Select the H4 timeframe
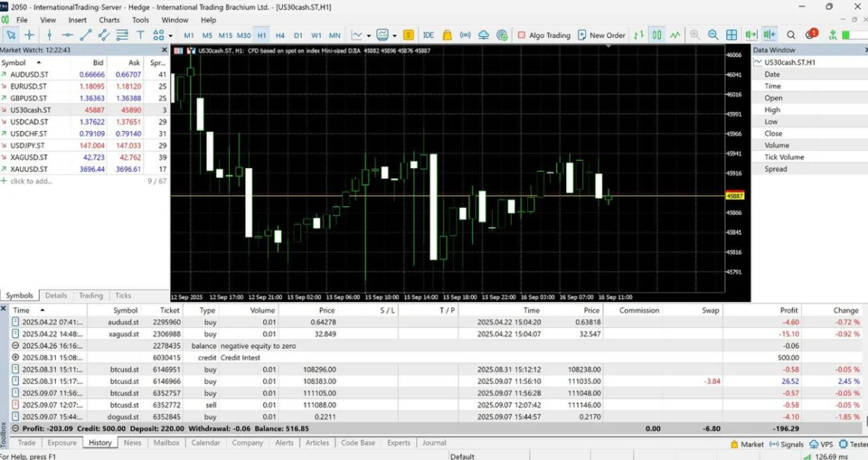868x460 pixels. pos(280,35)
